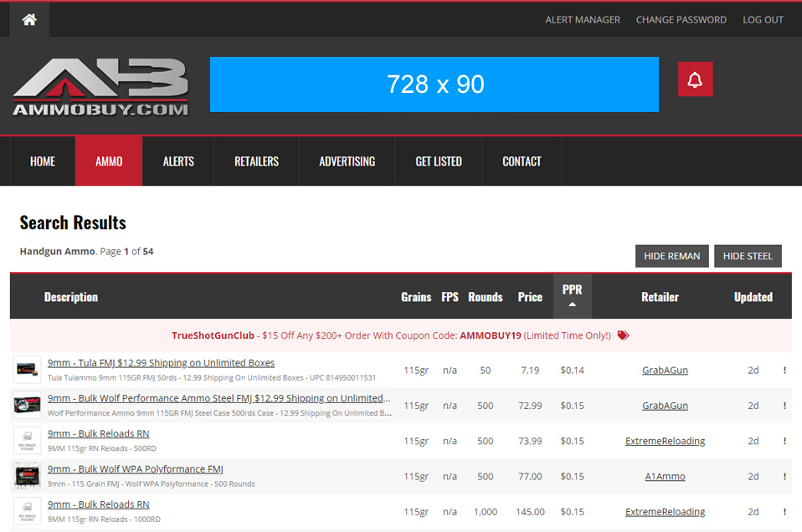This screenshot has width=802, height=532.
Task: Open the Alert Manager link
Action: click(x=583, y=20)
